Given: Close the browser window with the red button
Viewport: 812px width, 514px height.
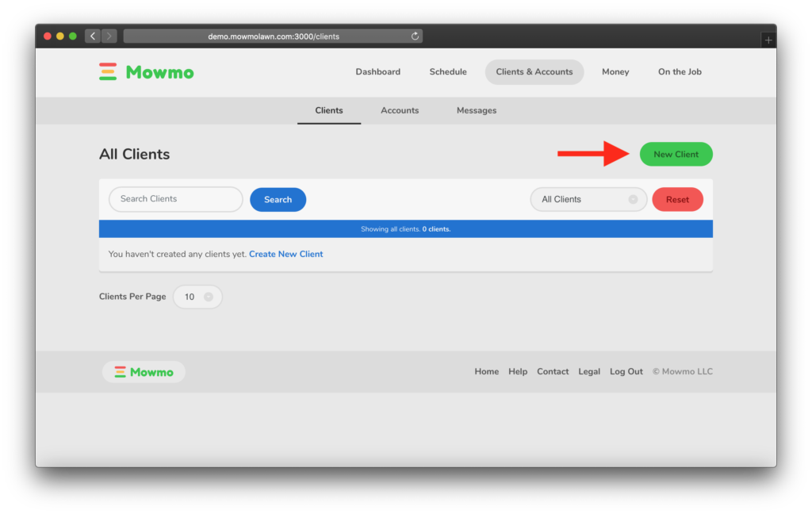Looking at the screenshot, I should tap(48, 36).
